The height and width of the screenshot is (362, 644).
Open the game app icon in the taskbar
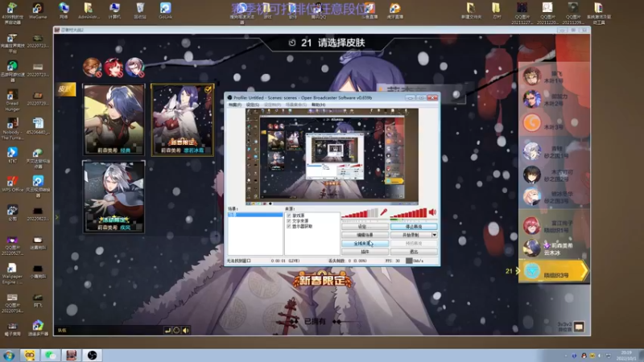(72, 355)
